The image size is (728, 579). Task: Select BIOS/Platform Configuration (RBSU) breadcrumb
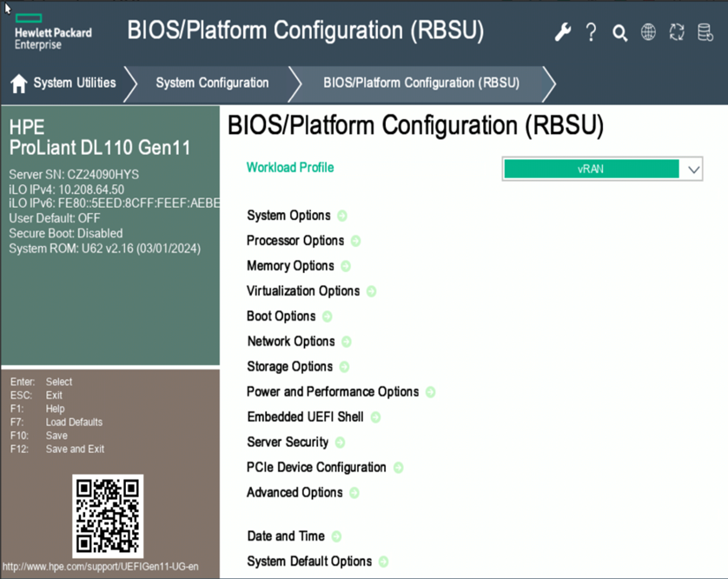pyautogui.click(x=421, y=83)
